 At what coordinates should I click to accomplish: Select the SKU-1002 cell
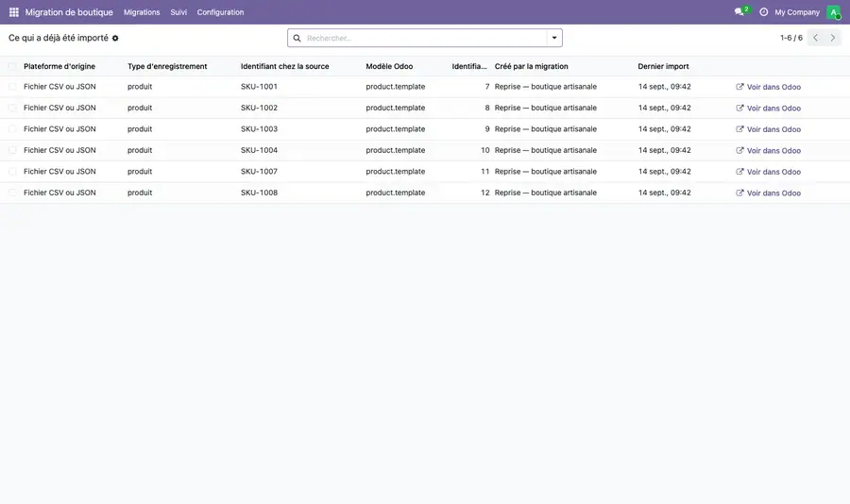click(259, 108)
